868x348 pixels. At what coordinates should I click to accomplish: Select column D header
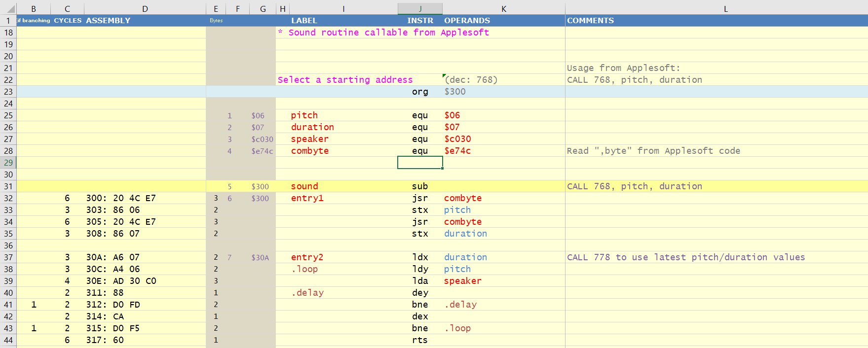pos(145,9)
